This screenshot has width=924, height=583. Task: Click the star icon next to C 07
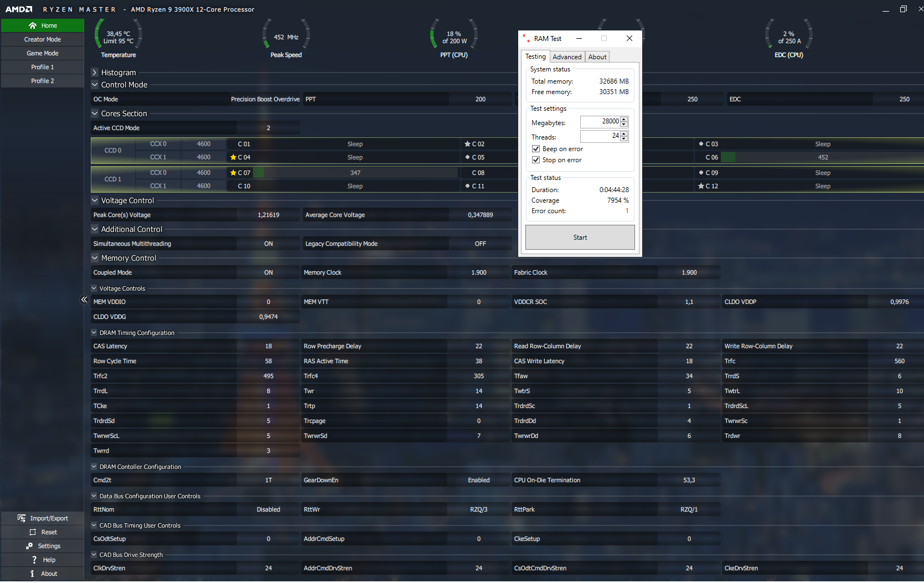coord(233,173)
